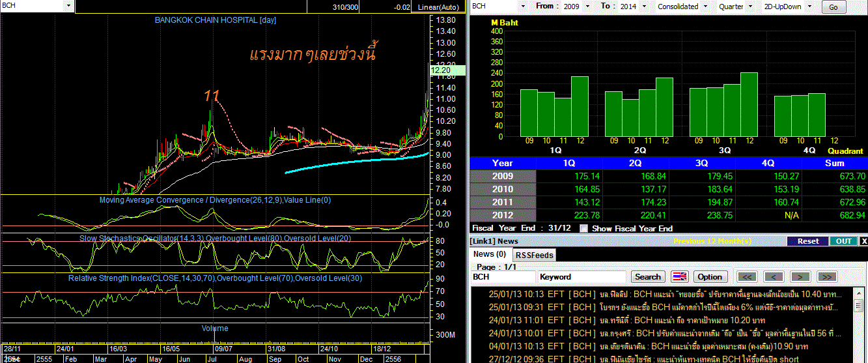The height and width of the screenshot is (363, 868).
Task: Select the 2009 year row header
Action: pyautogui.click(x=503, y=176)
